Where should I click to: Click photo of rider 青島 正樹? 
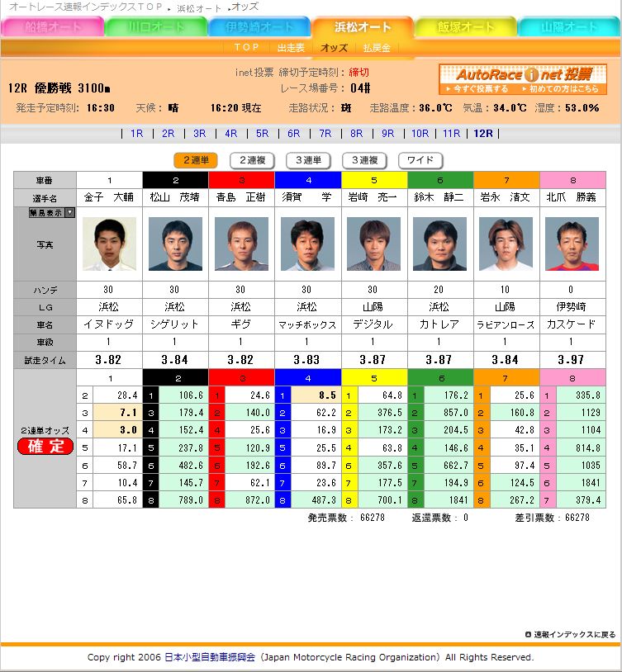click(241, 244)
